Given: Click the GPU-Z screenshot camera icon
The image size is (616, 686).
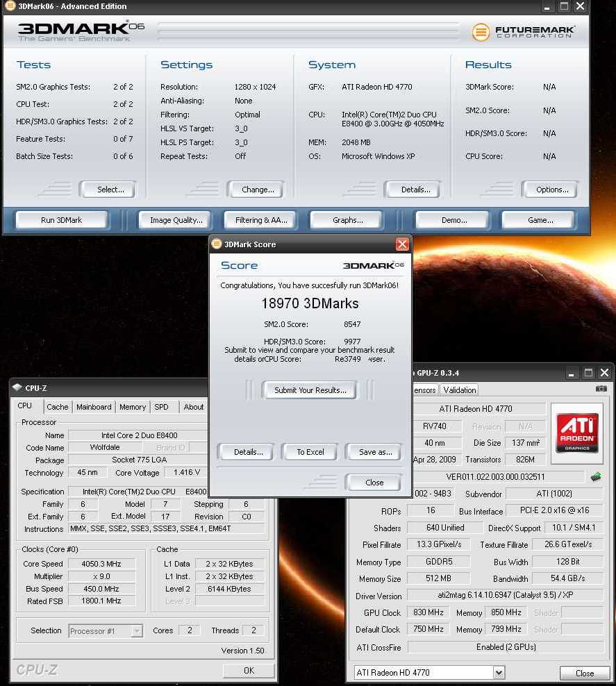Looking at the screenshot, I should coord(601,389).
